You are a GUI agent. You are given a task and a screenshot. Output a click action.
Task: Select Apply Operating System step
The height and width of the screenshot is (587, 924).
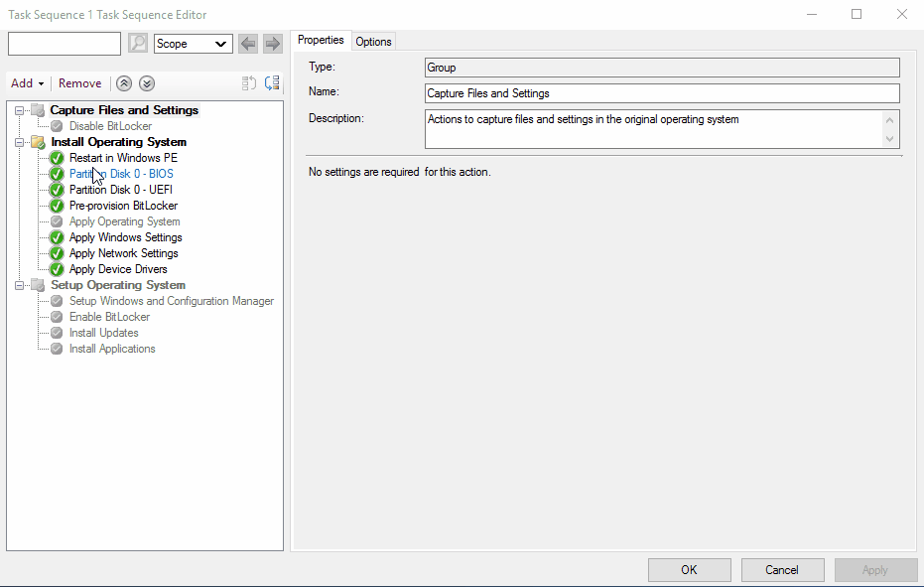tap(124, 221)
